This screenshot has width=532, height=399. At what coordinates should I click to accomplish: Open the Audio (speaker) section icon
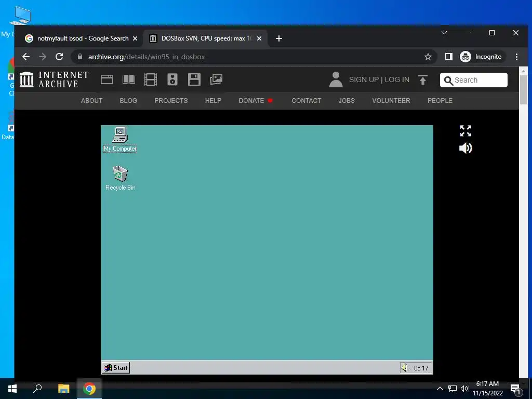pyautogui.click(x=172, y=79)
